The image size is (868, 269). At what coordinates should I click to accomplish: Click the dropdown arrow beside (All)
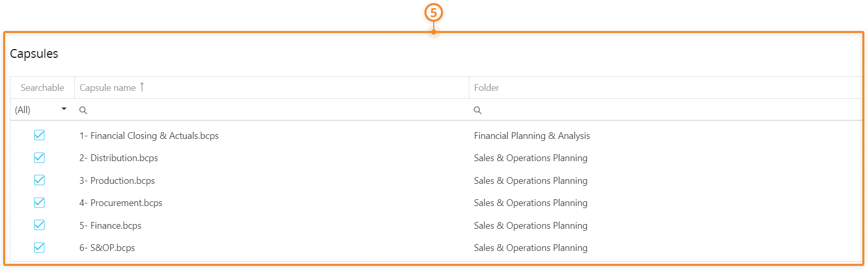point(64,109)
